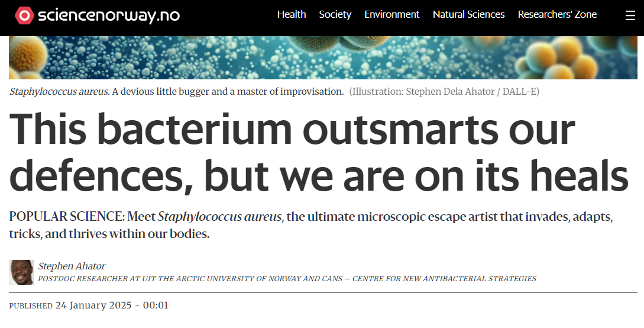Image resolution: width=644 pixels, height=328 pixels.
Task: Click the red hexagon sciencenorway logo icon
Action: point(24,15)
